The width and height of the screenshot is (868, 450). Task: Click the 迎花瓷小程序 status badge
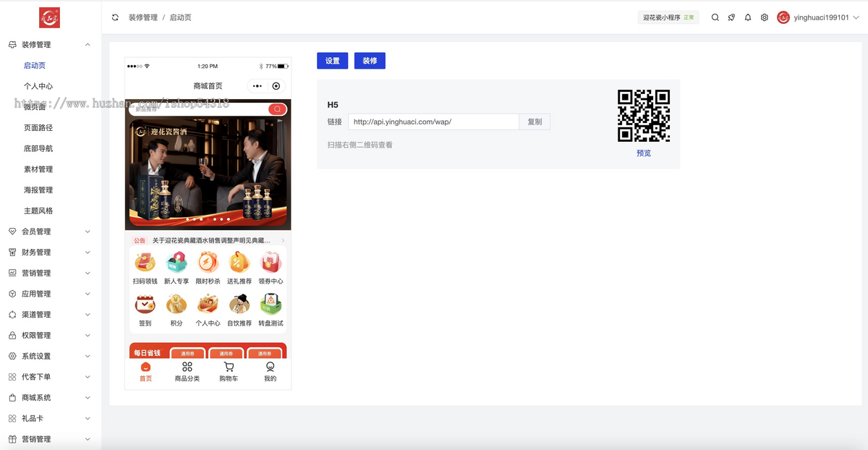(x=668, y=17)
